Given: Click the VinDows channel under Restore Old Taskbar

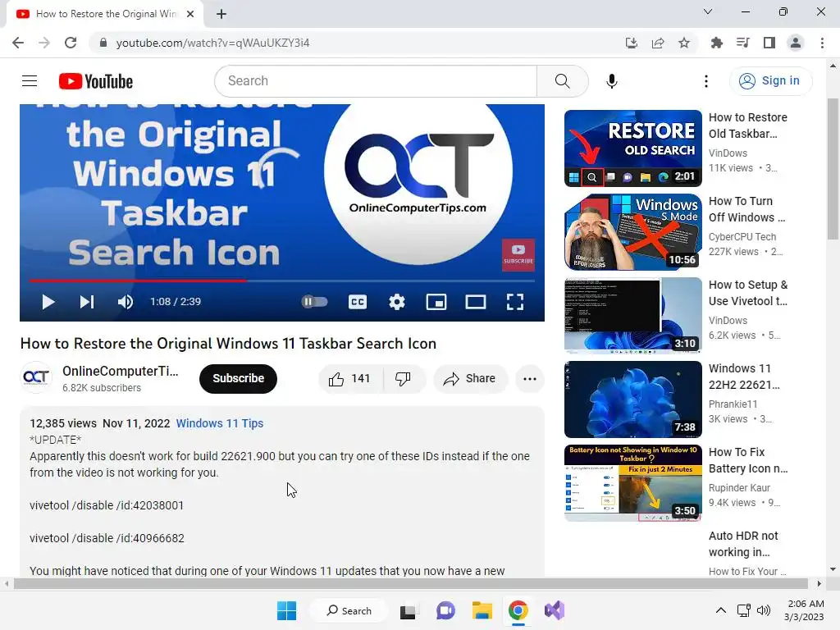Looking at the screenshot, I should tap(728, 153).
